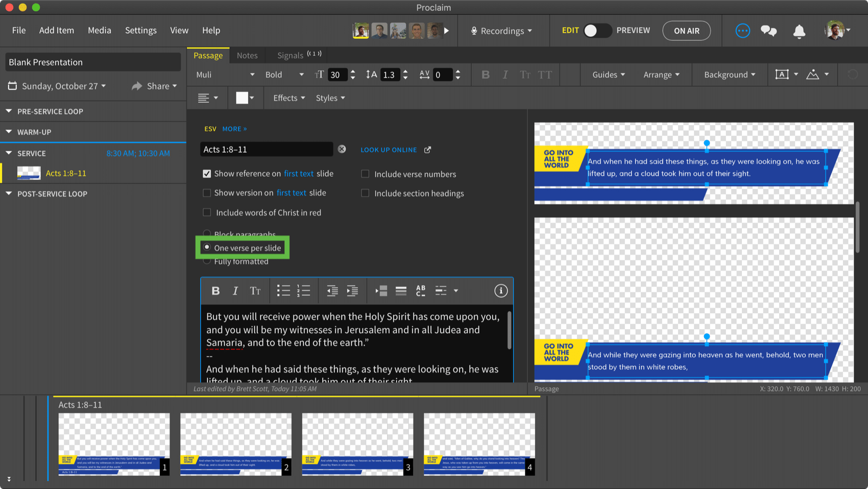Viewport: 868px width, 489px height.
Task: Select the One verse per slide option
Action: pyautogui.click(x=207, y=247)
